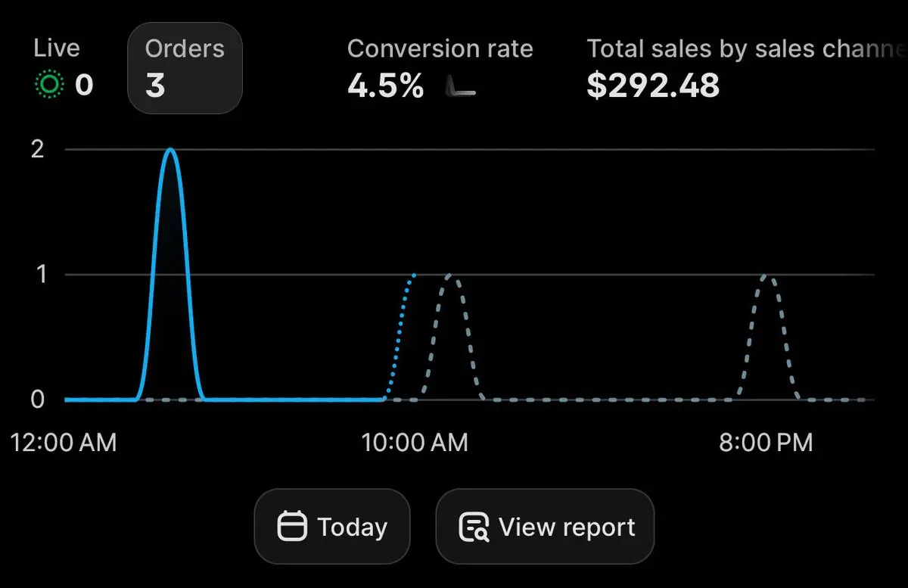Open the Today date range picker
This screenshot has height=588, width=908.
click(331, 527)
